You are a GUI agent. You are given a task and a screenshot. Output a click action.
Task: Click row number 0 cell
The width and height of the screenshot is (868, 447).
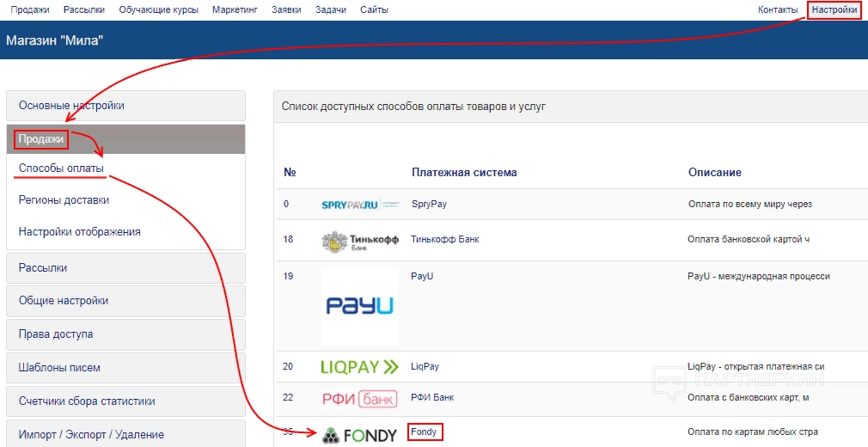286,204
